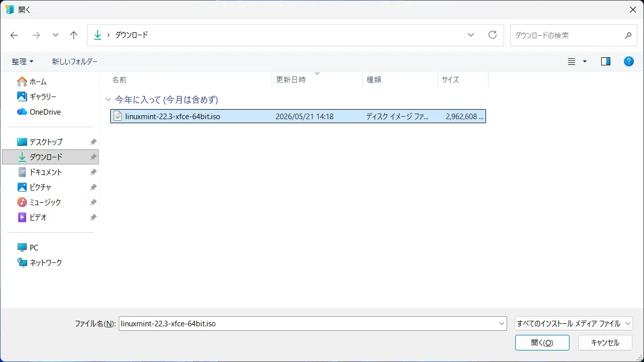Click the green download icon in the address bar
The image size is (644, 362).
(98, 35)
